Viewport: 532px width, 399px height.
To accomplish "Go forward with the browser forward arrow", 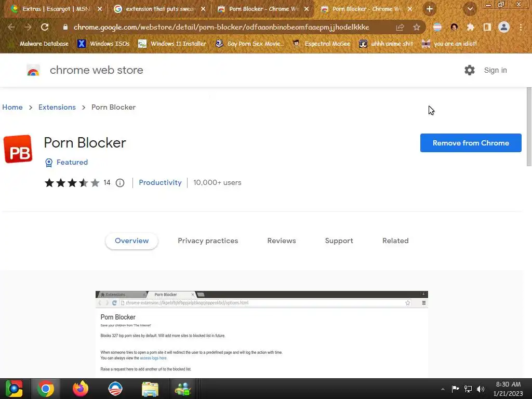I will pos(28,27).
